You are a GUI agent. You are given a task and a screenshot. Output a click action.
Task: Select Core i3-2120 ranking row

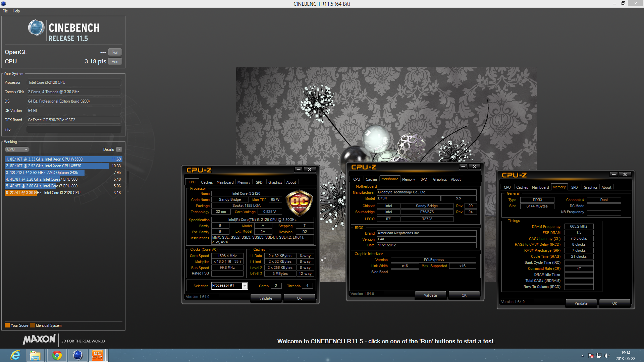coord(63,193)
